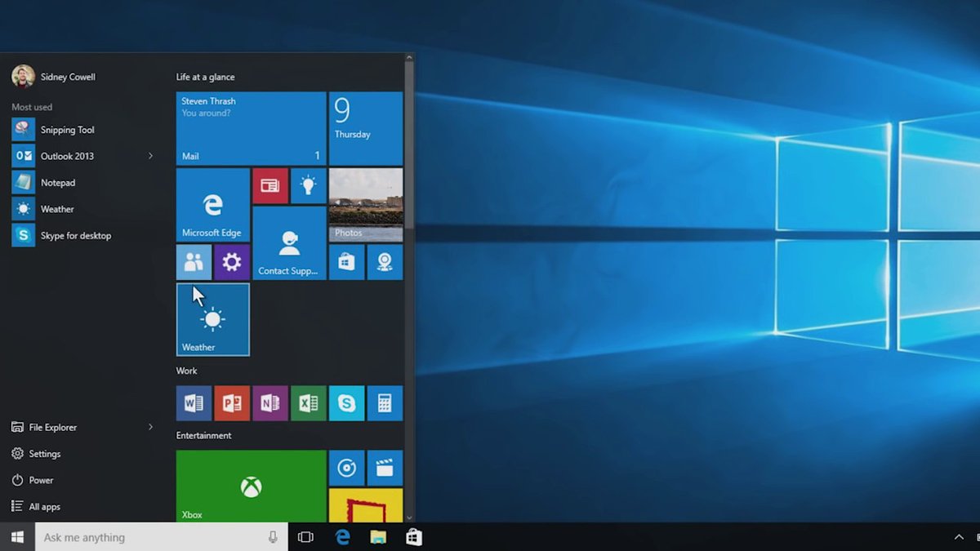Open the Maps tile

pos(384,261)
